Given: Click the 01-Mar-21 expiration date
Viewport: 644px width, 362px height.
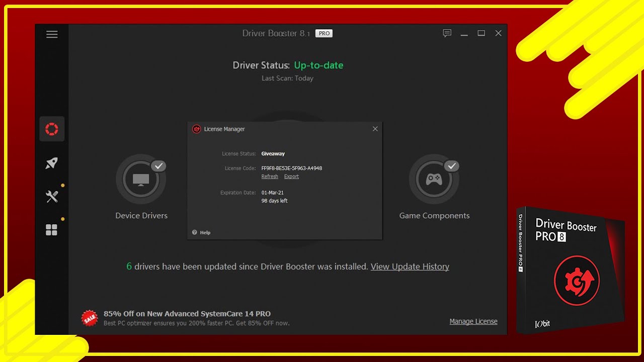Looking at the screenshot, I should click(x=273, y=193).
